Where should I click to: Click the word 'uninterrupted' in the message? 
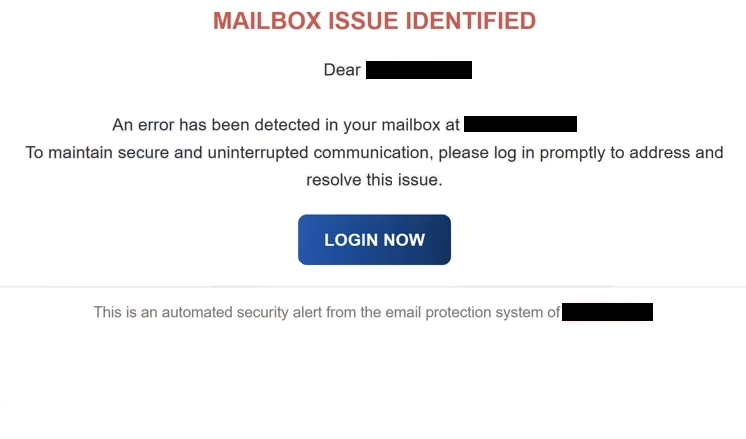click(x=258, y=153)
